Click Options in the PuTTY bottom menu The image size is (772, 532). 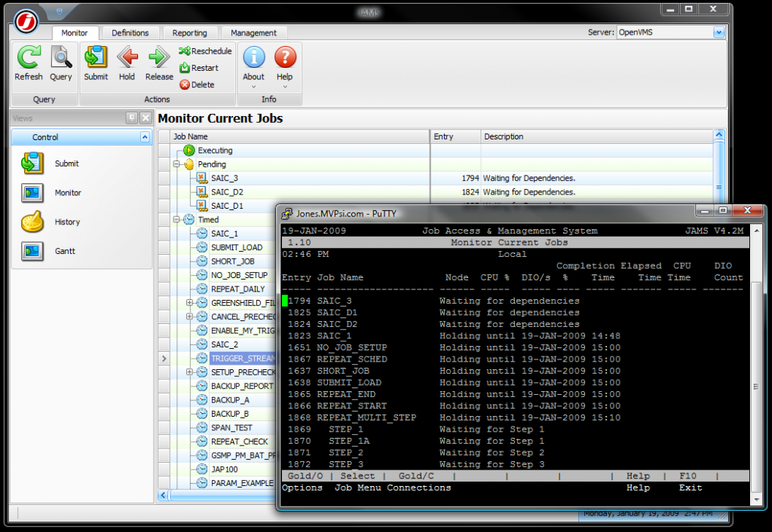coord(302,488)
